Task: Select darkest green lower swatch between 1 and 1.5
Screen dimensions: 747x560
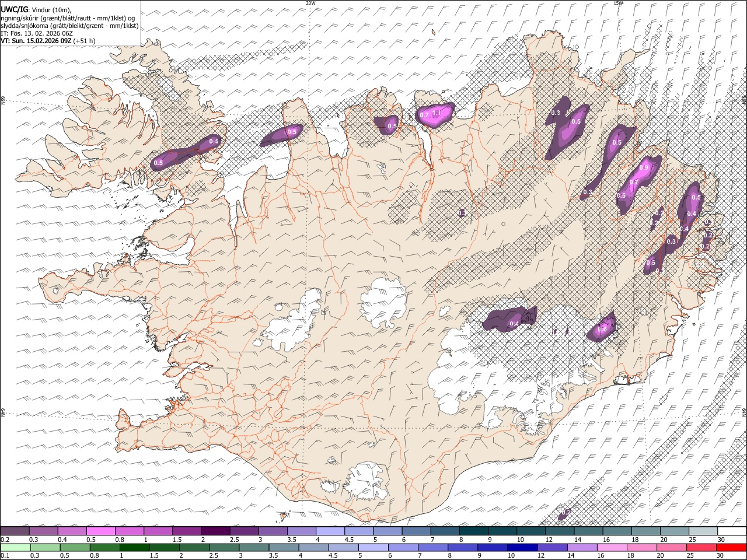Action: 135,547
